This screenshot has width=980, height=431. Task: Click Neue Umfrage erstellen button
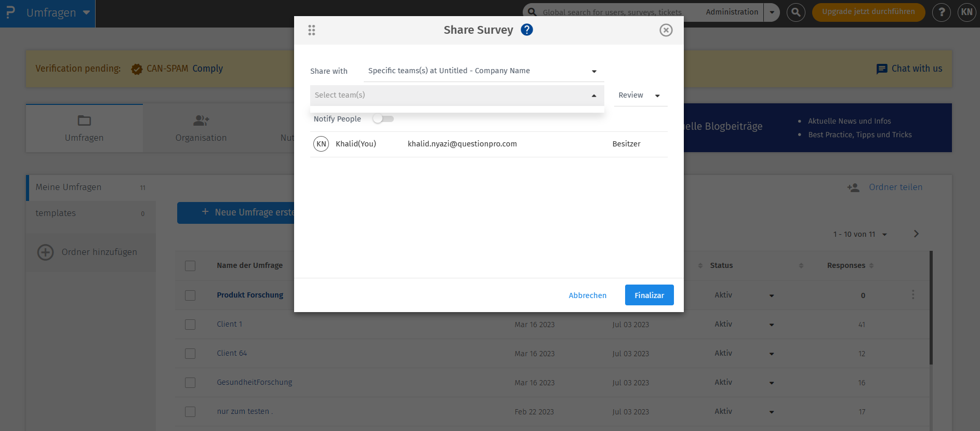[x=236, y=213]
